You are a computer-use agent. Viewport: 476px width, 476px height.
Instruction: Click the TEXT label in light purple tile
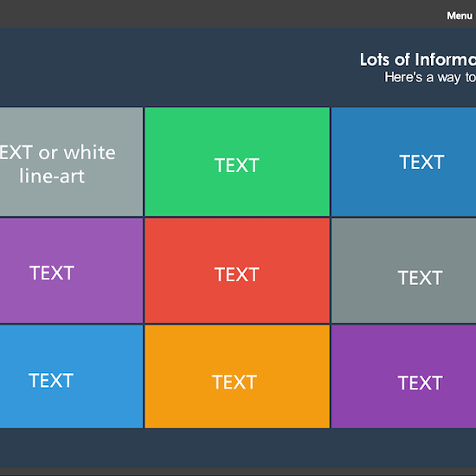(x=52, y=273)
